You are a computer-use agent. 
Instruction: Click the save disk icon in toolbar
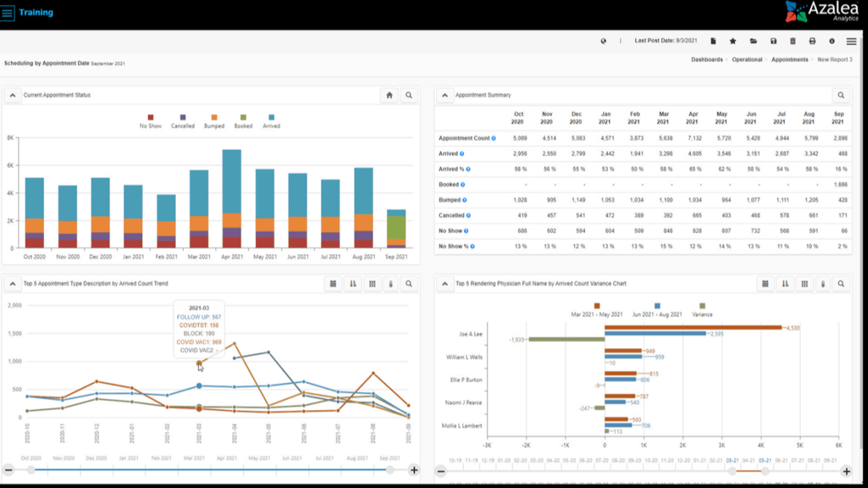(x=773, y=42)
